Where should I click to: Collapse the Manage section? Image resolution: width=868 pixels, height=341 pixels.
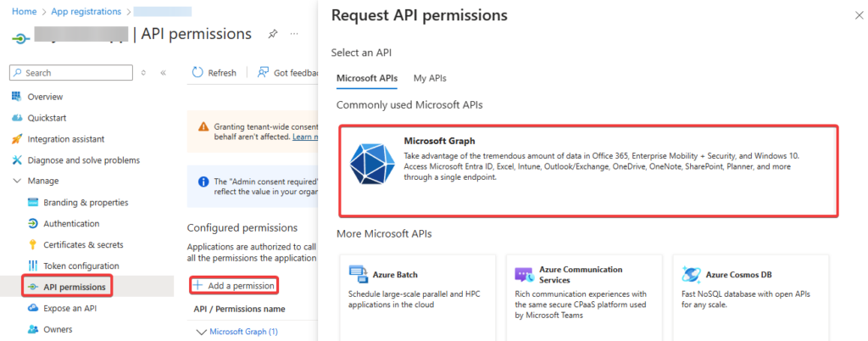coord(17,181)
